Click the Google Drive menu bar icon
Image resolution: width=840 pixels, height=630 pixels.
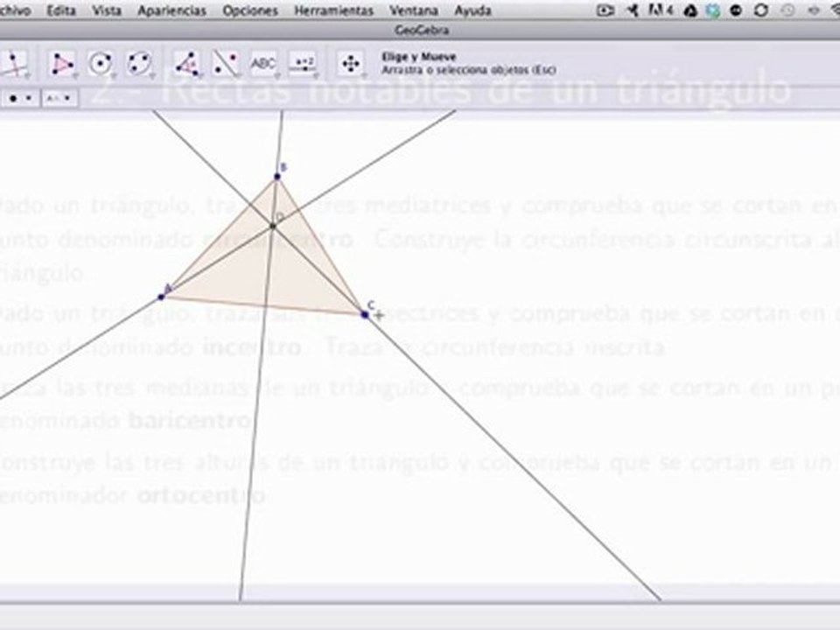[x=690, y=10]
